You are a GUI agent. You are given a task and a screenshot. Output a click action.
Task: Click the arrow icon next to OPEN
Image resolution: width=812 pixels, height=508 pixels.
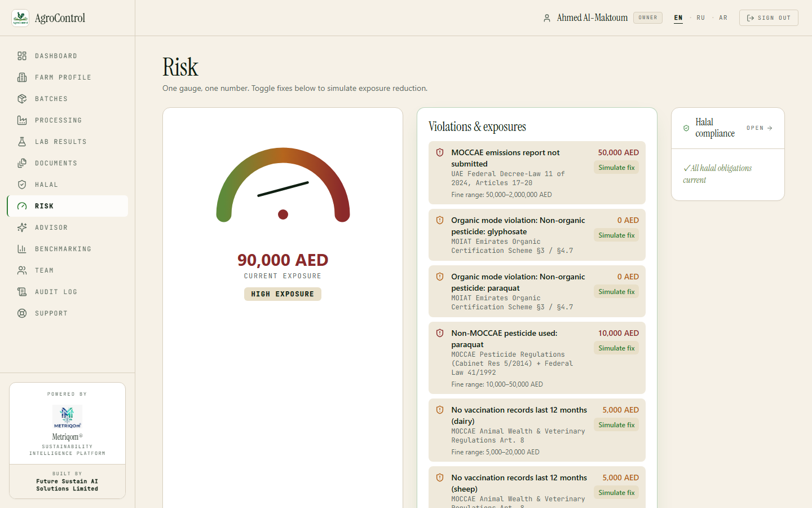[770, 128]
